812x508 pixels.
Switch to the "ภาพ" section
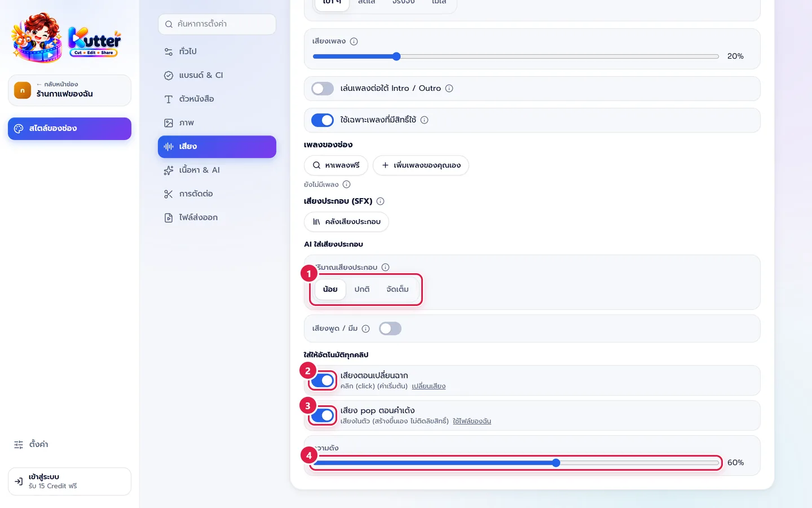(x=217, y=122)
